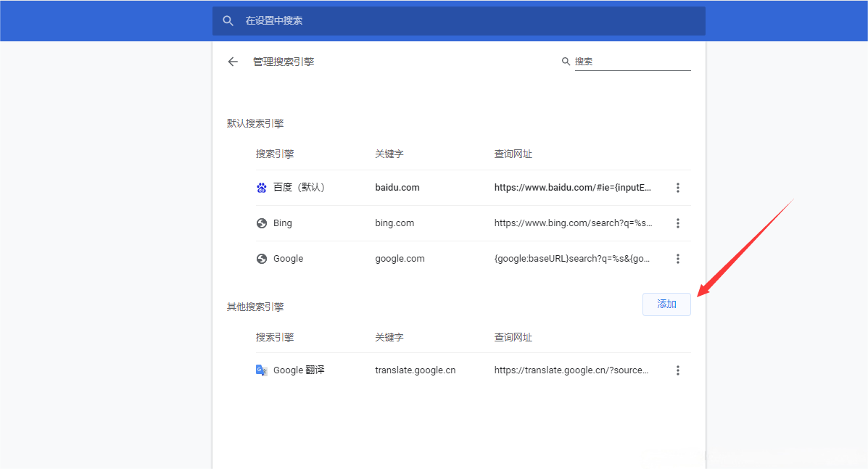Image resolution: width=868 pixels, height=469 pixels.
Task: Click 查询网址 column header under 其他搜索引擎
Action: click(513, 337)
